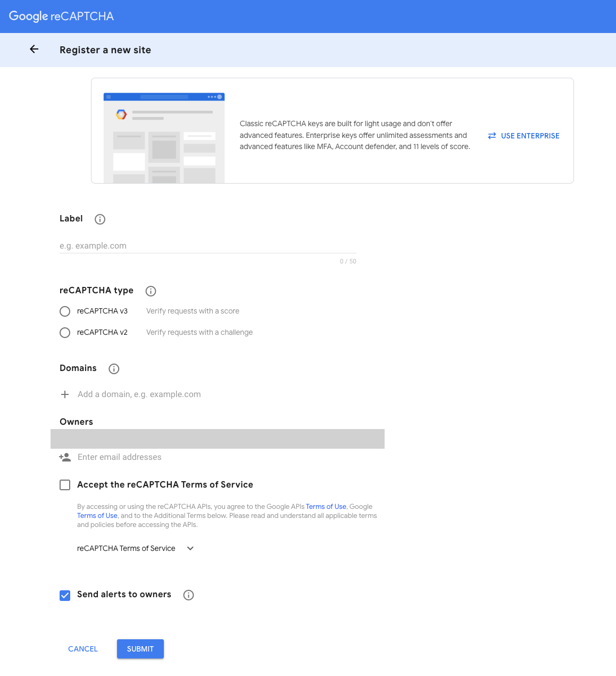Viewport: 616px width, 676px height.
Task: Show the Domains info icon
Action: 114,369
